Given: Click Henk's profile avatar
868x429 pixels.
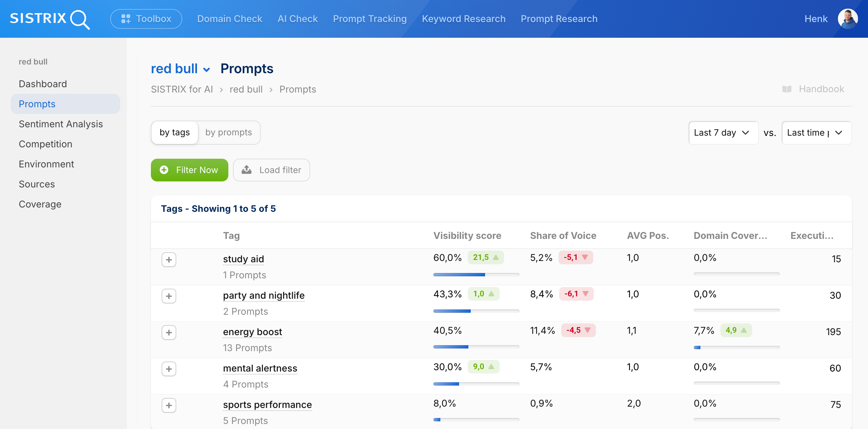Looking at the screenshot, I should pyautogui.click(x=847, y=19).
